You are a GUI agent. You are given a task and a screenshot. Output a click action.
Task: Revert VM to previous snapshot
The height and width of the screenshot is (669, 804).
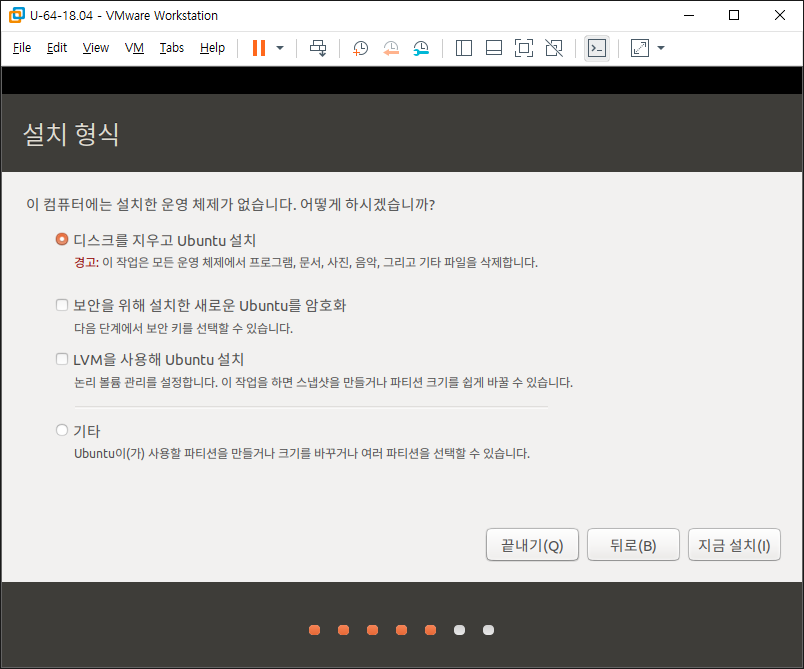[x=391, y=48]
